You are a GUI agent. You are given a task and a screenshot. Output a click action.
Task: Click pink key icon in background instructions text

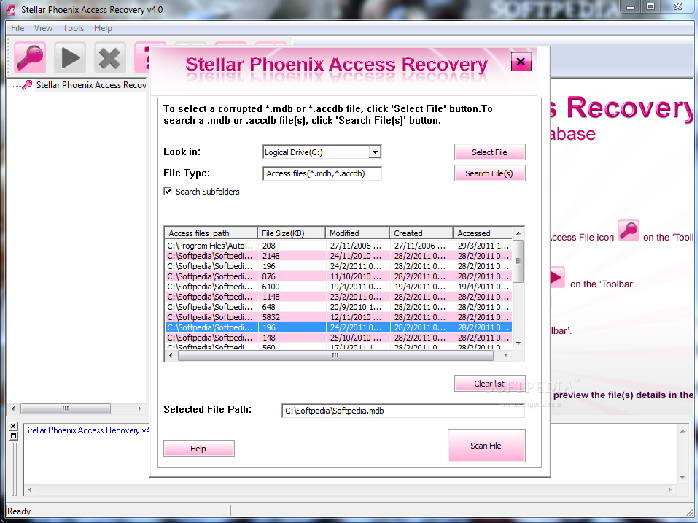628,231
